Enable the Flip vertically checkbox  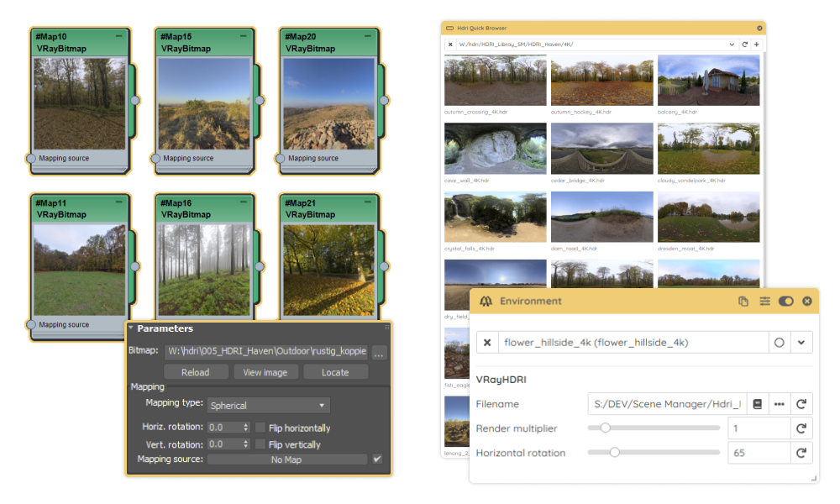260,444
